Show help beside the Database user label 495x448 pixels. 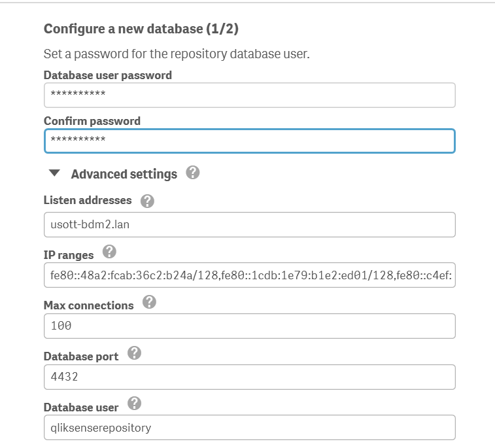coord(134,404)
